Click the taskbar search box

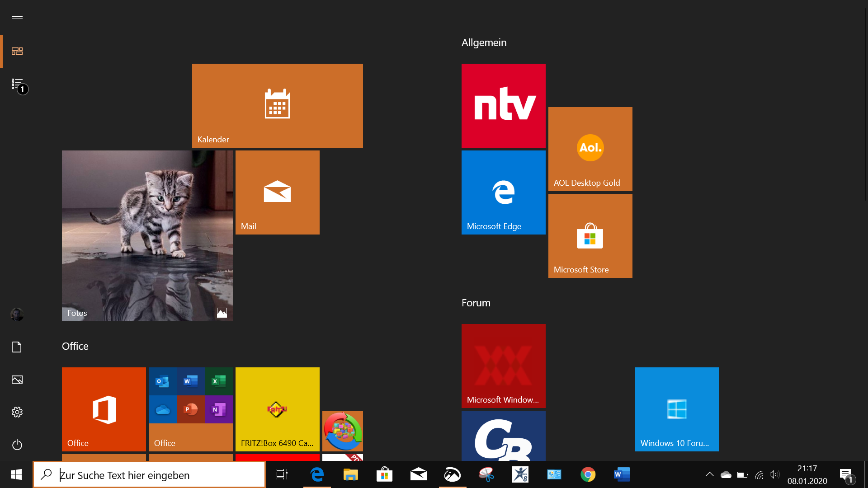149,475
